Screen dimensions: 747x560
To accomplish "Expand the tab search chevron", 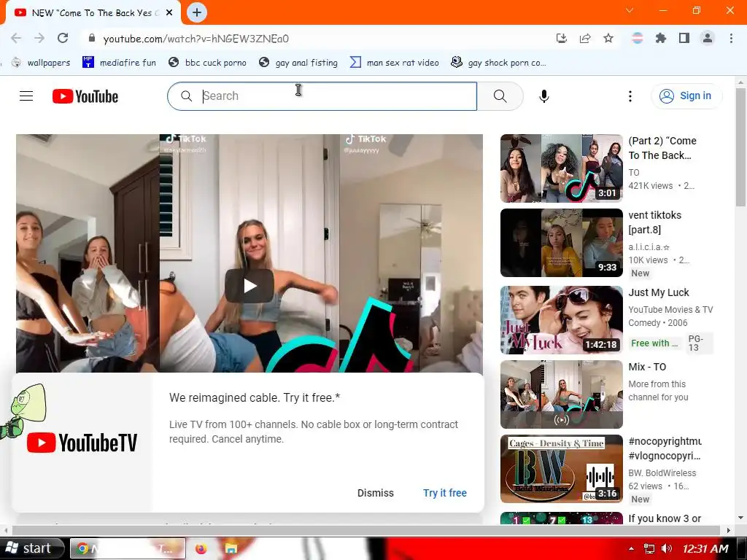I will pyautogui.click(x=630, y=10).
